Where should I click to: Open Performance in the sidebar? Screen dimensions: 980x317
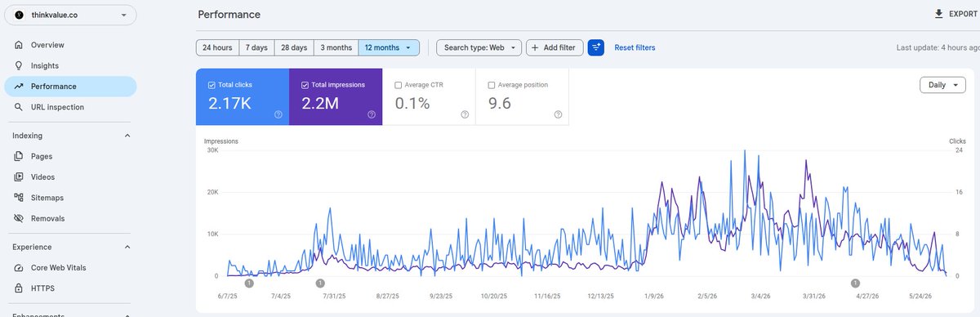pyautogui.click(x=70, y=86)
